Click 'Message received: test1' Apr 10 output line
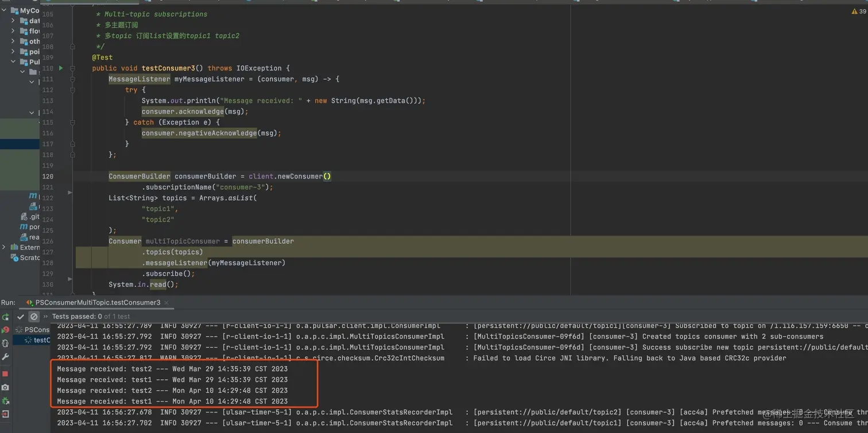 (x=172, y=401)
